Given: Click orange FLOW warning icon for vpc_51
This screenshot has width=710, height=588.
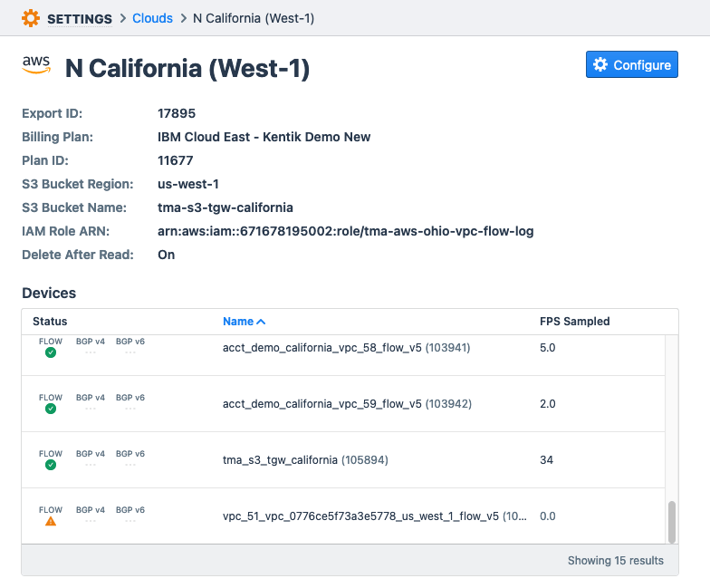Looking at the screenshot, I should (51, 521).
